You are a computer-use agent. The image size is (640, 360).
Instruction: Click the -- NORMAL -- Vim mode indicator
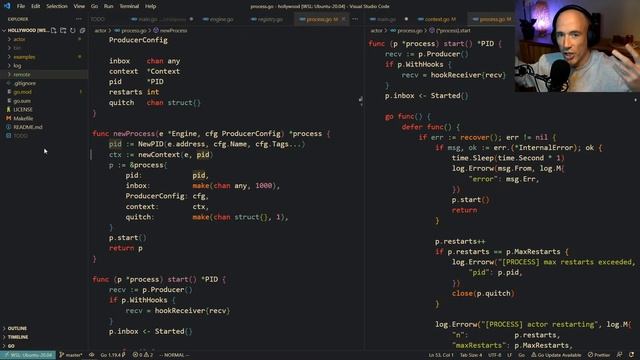(x=174, y=355)
